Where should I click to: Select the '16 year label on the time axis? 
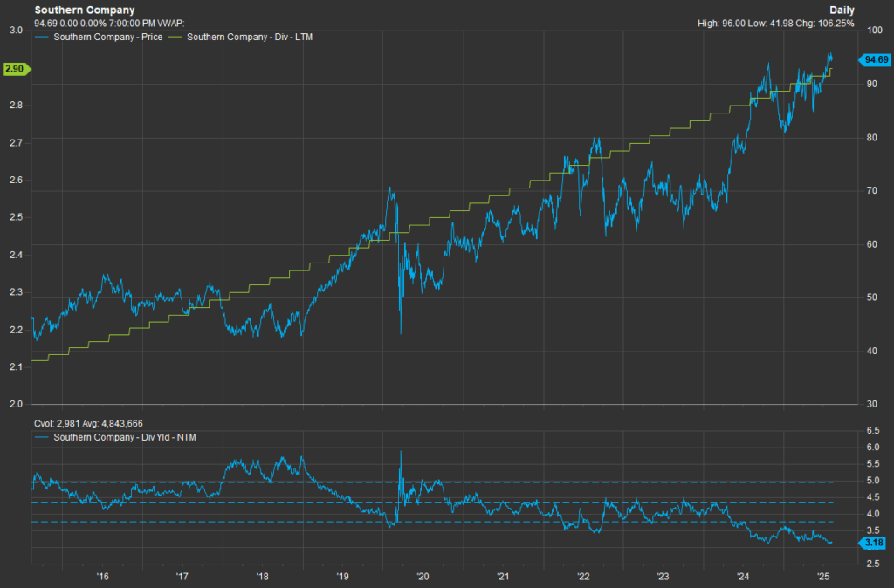click(102, 577)
